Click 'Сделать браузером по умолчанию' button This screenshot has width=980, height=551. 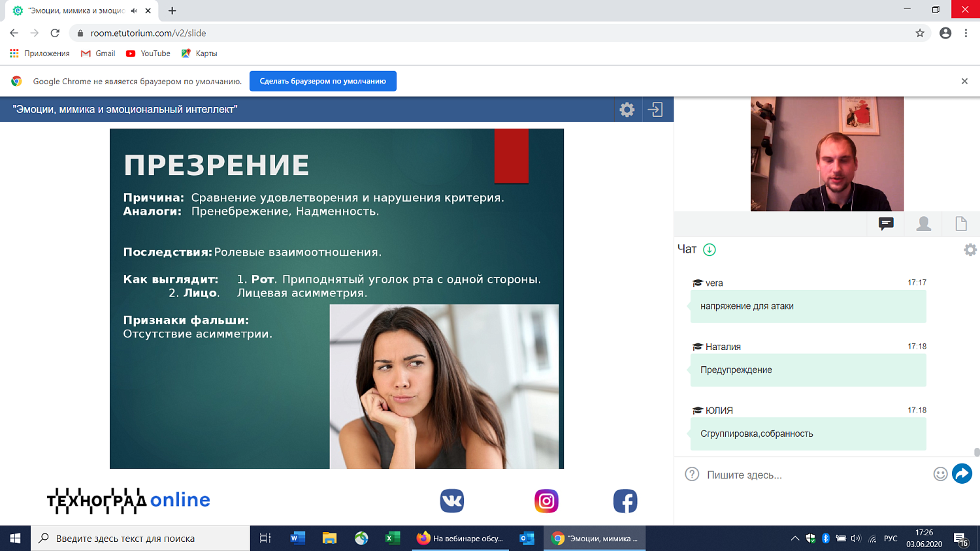tap(323, 81)
